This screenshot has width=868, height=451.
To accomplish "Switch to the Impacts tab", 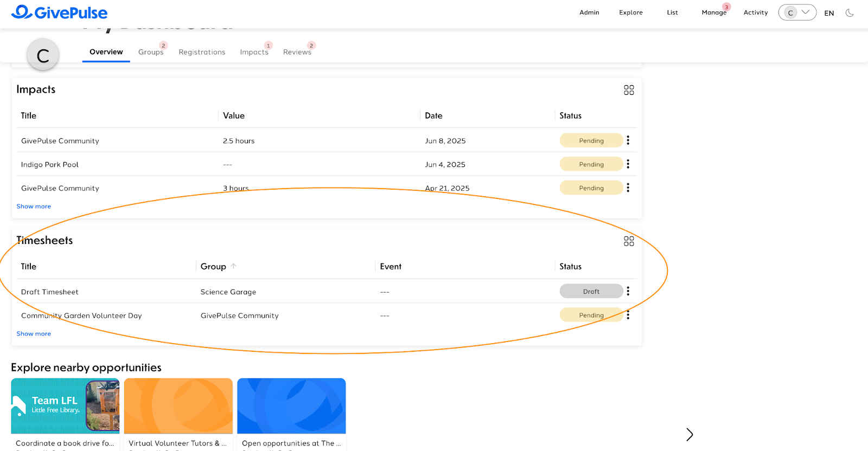I will 254,52.
